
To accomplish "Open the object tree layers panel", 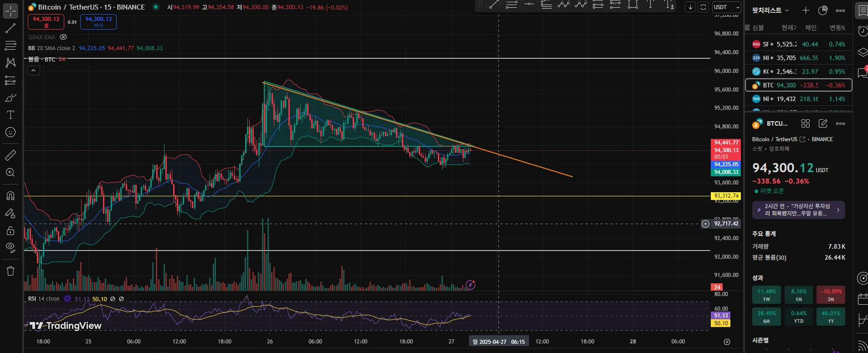I will click(x=862, y=52).
